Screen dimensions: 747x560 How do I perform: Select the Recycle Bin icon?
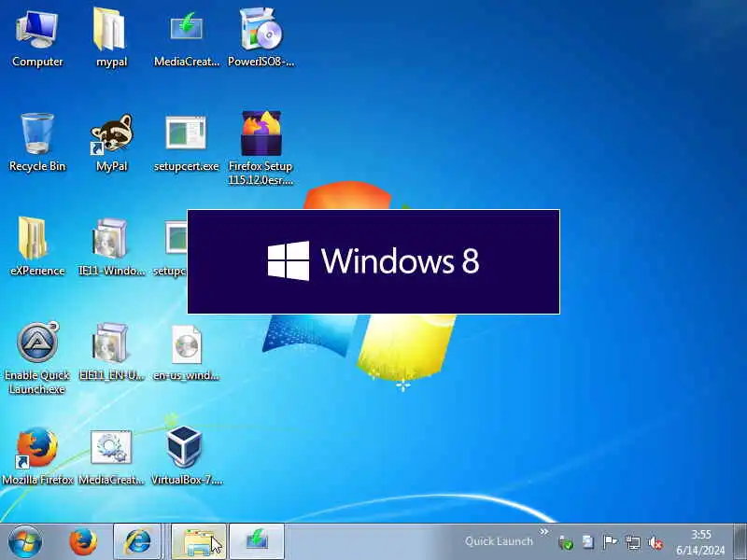click(37, 142)
